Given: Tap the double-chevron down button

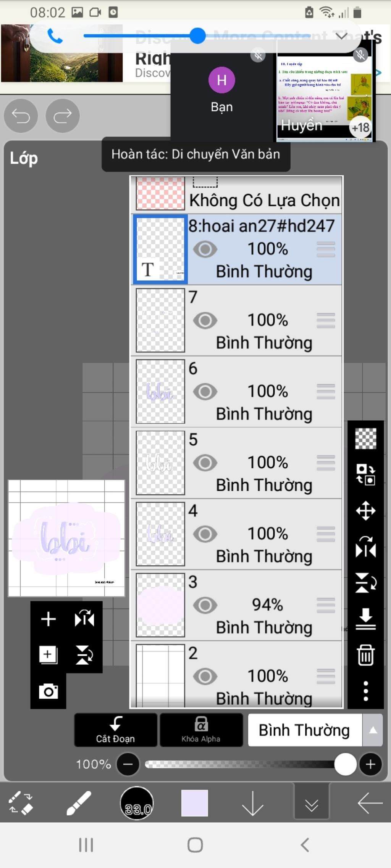Looking at the screenshot, I should point(312,803).
